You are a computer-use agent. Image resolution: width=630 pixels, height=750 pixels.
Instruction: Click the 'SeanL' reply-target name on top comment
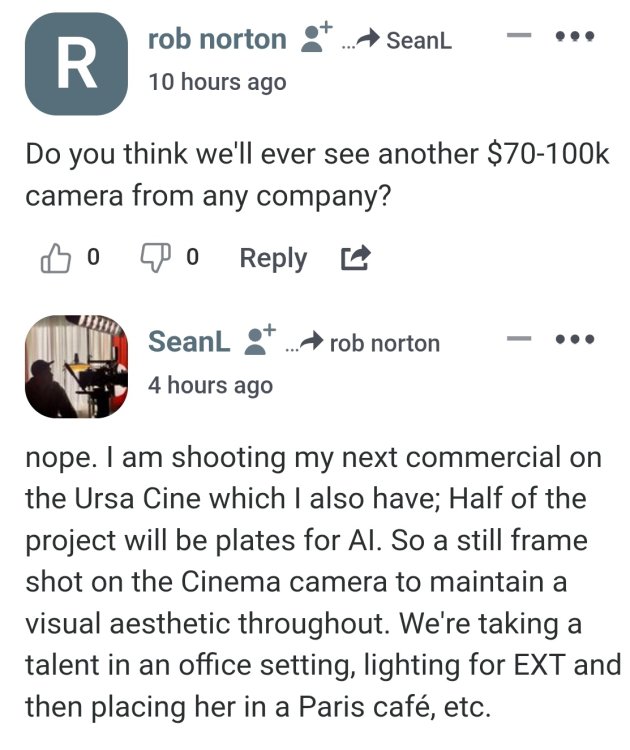tap(418, 40)
